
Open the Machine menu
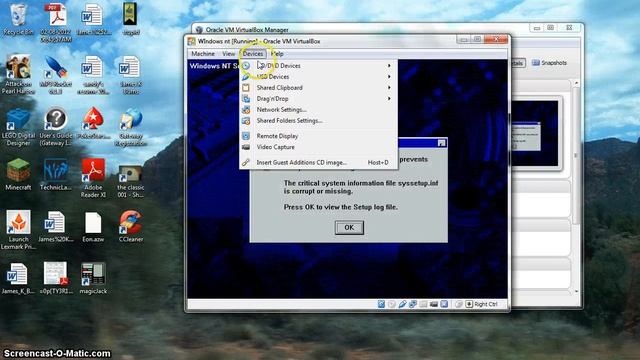pyautogui.click(x=203, y=53)
